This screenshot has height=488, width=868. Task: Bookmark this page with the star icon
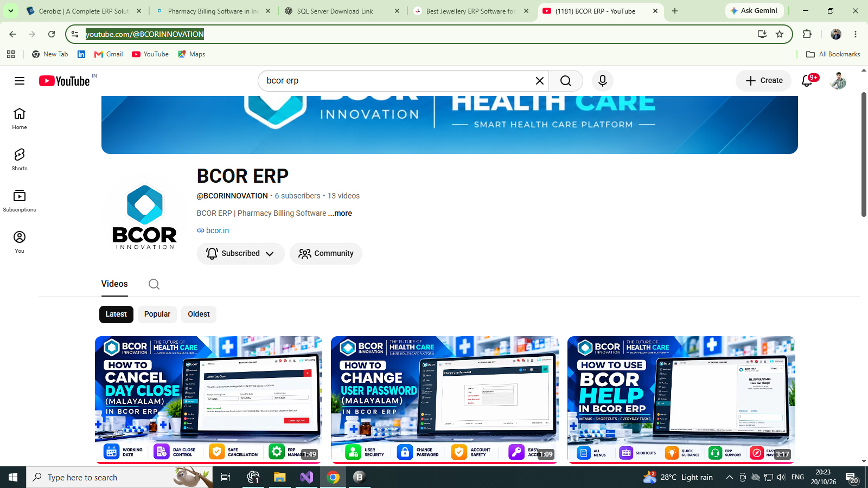[780, 34]
